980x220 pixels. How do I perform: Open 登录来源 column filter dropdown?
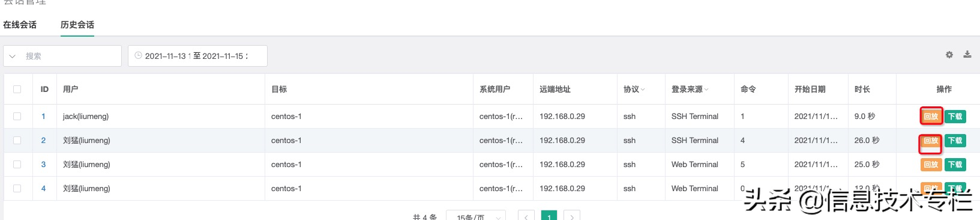pos(706,89)
